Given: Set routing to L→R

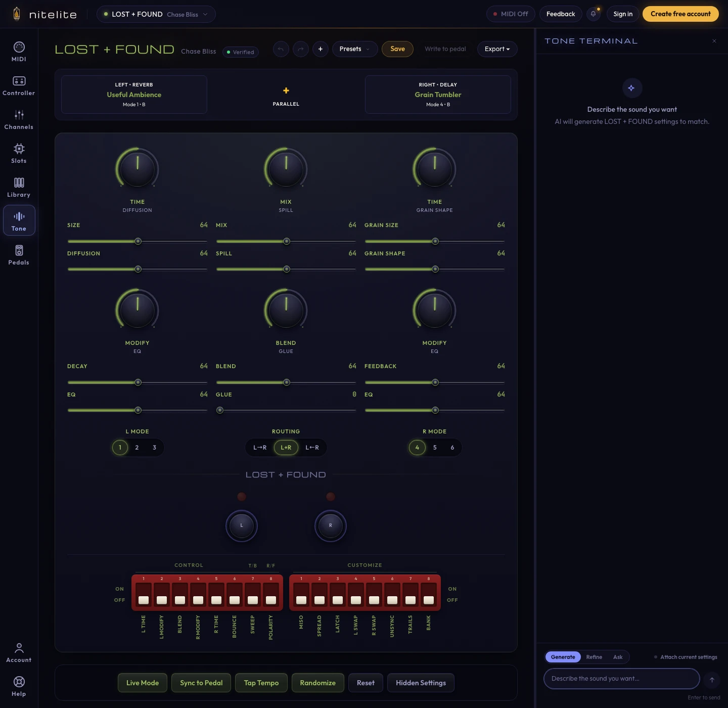Looking at the screenshot, I should [260, 448].
